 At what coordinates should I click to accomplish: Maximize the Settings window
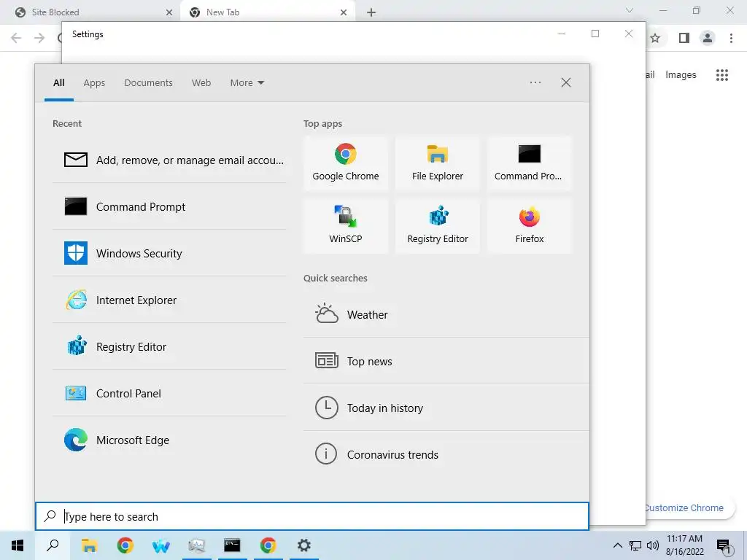pos(595,34)
